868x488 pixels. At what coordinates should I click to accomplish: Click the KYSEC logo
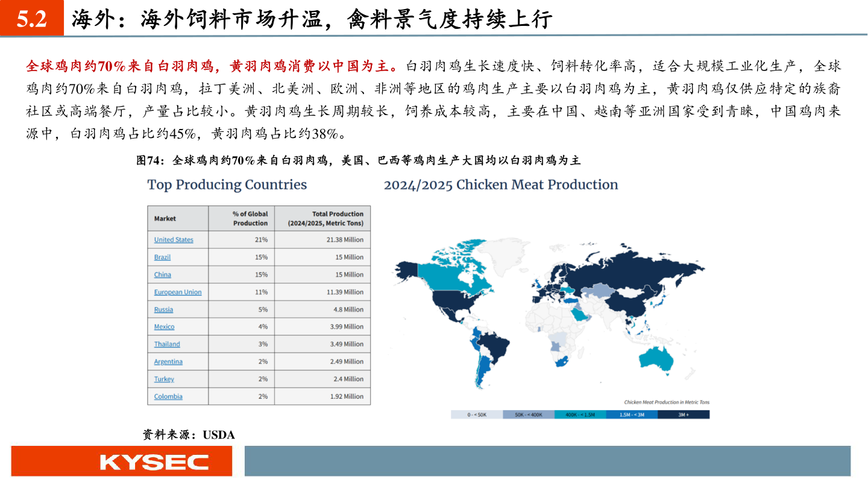pos(154,462)
